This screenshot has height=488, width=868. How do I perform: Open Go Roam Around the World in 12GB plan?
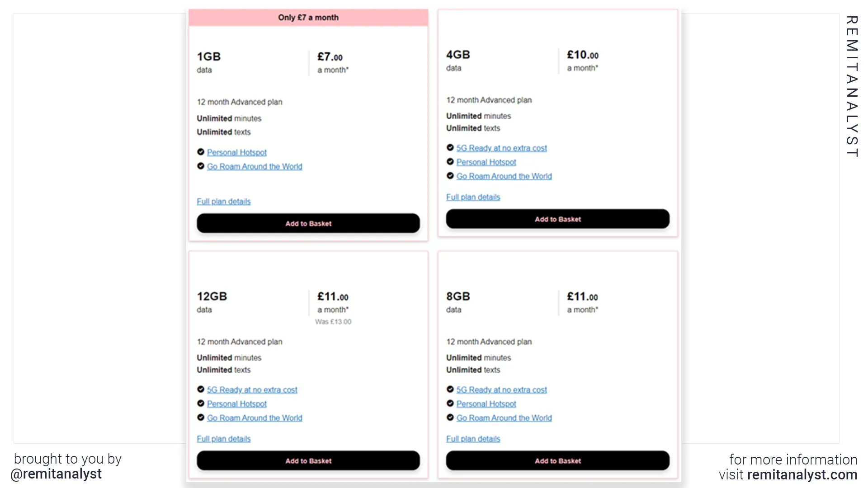pyautogui.click(x=255, y=418)
